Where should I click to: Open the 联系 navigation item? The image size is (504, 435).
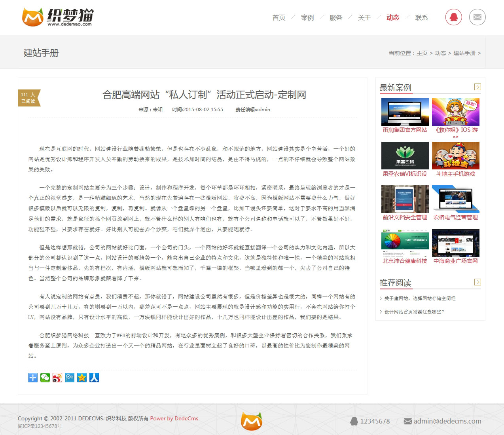421,18
